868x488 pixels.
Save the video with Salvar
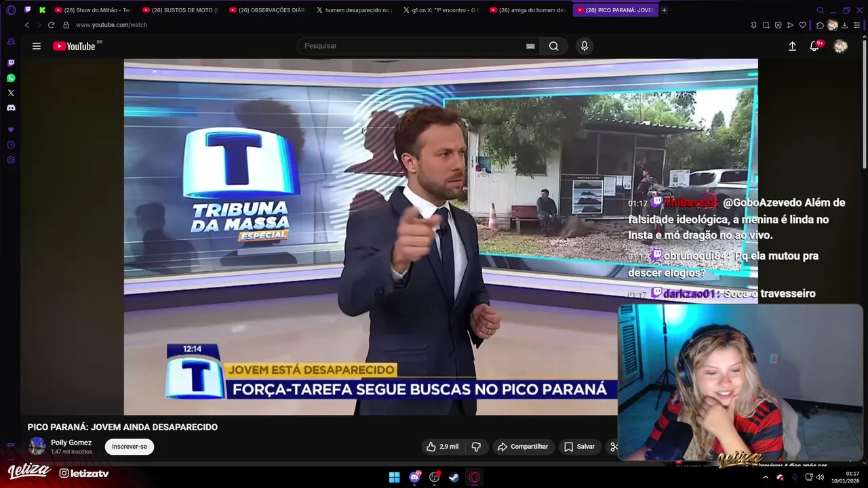579,447
